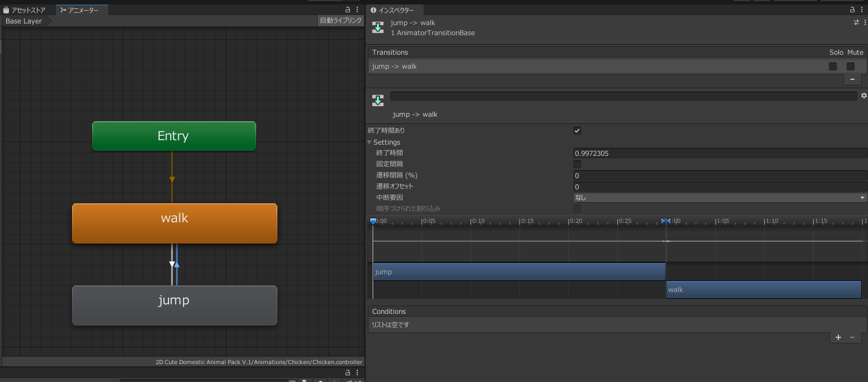The height and width of the screenshot is (382, 868).
Task: Open the Inspector tab three-dot menu
Action: 862,10
